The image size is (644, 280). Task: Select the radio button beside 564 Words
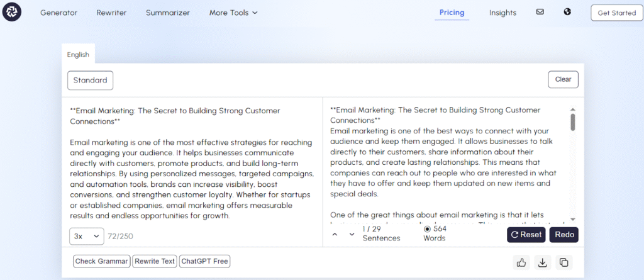coord(428,229)
